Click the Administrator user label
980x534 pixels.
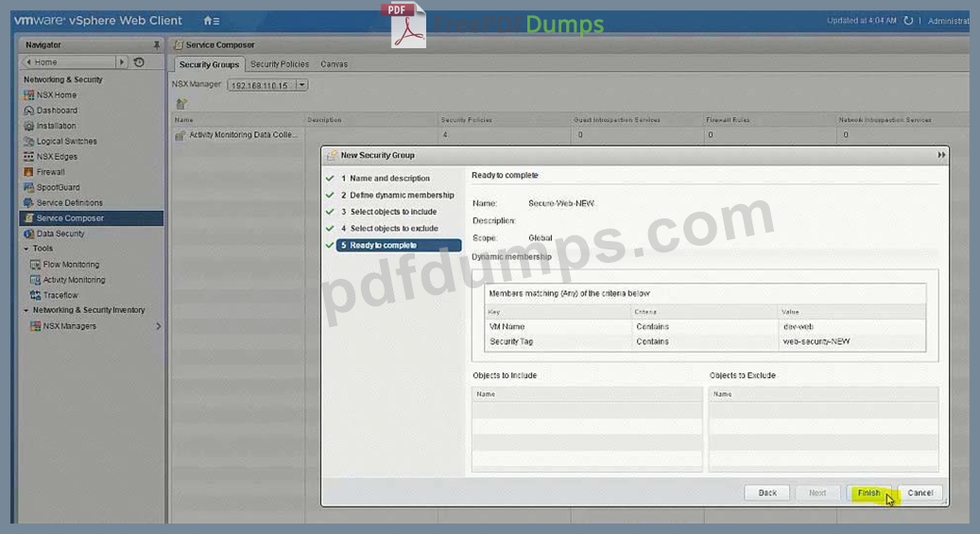[x=948, y=21]
